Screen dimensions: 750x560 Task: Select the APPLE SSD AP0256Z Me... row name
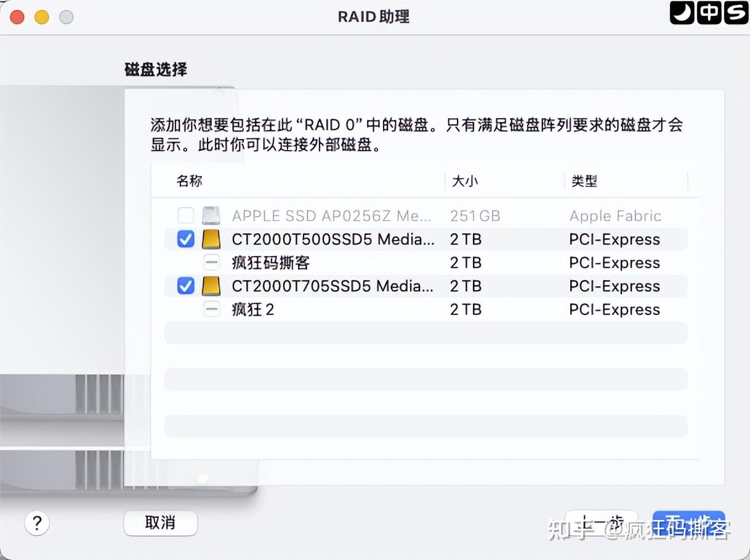(x=333, y=216)
